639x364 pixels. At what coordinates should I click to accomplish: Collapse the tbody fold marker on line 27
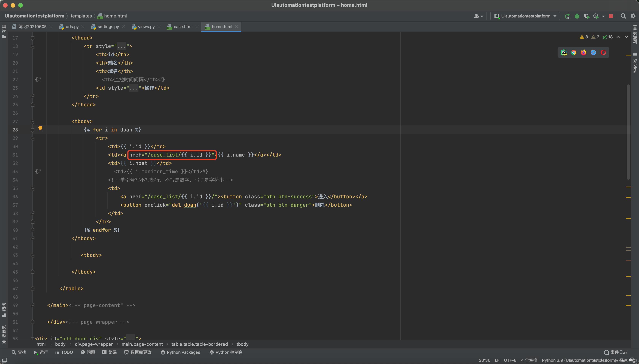coord(33,122)
